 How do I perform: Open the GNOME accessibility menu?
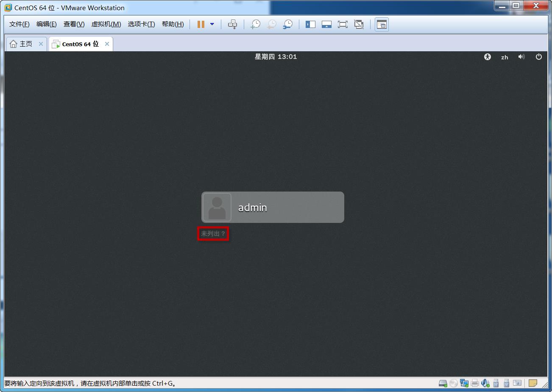(488, 57)
